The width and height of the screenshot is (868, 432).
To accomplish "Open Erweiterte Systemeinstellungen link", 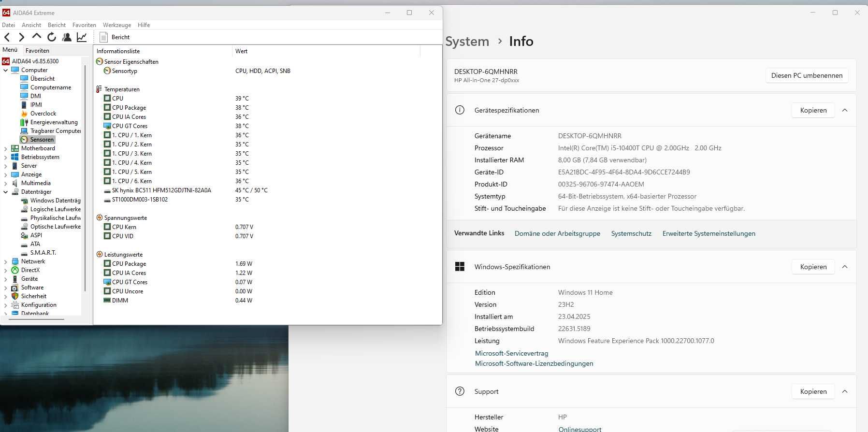I will (x=709, y=233).
